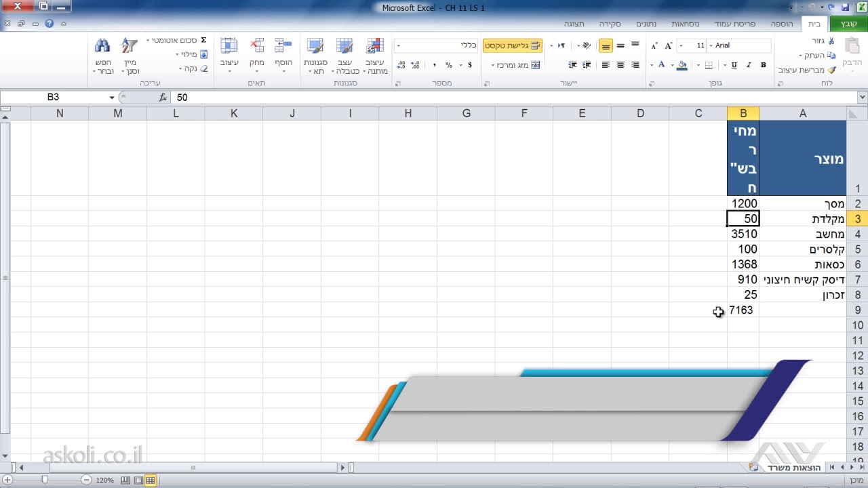Click the Cut (גזור) scissors icon
Viewport: 868px width, 488px height.
coord(831,41)
